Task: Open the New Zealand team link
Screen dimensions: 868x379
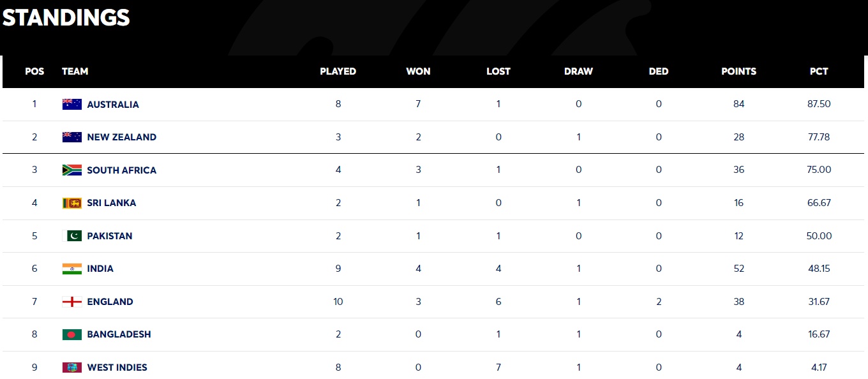Action: 121,137
